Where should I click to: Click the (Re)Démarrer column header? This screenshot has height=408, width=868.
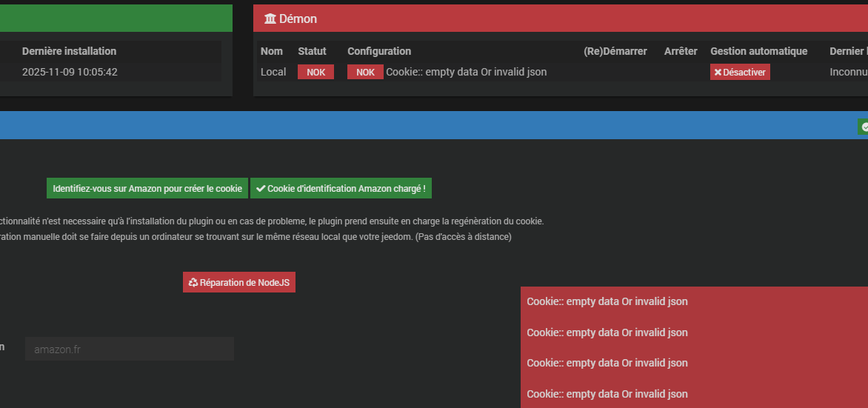(x=615, y=51)
